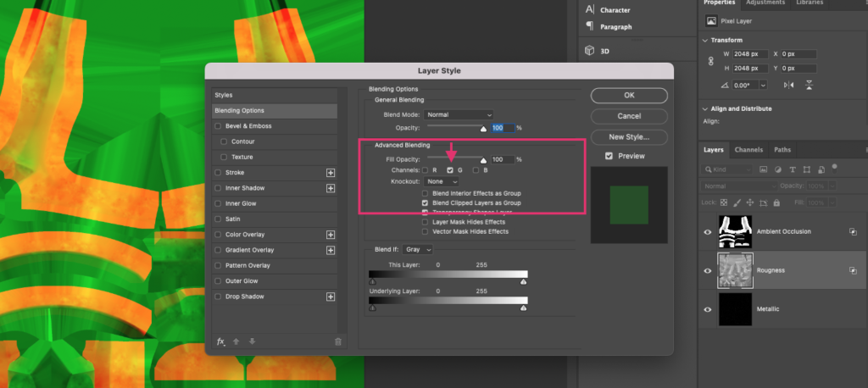Lock image pixels brush icon
Screen dimensions: 868x388
tap(737, 202)
